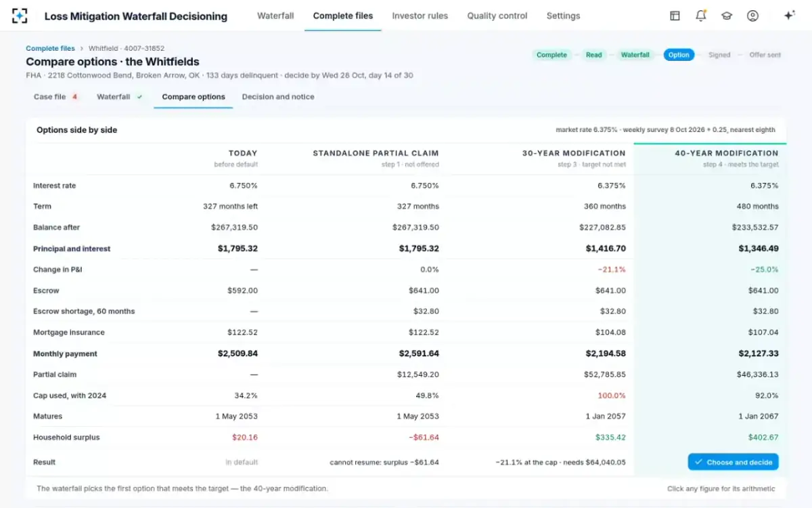Click the 480 months term value

pyautogui.click(x=757, y=207)
